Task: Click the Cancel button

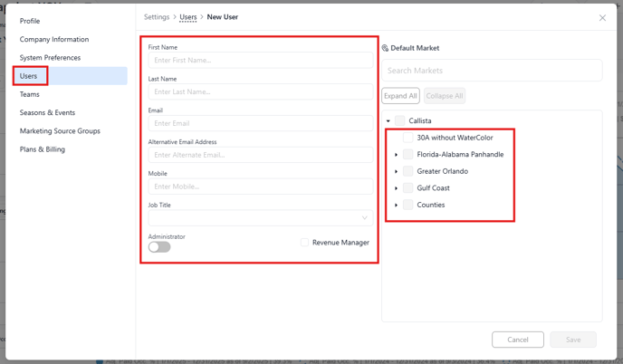Action: (x=518, y=340)
